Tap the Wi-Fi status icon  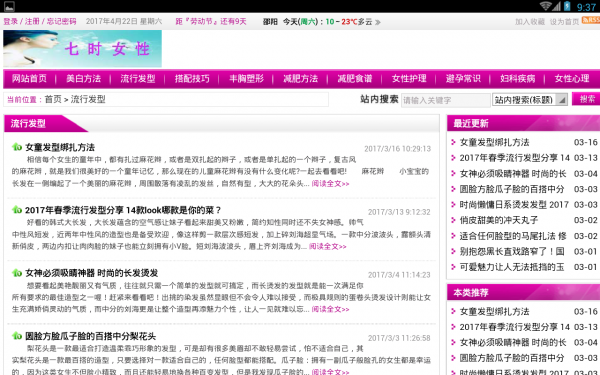[546, 6]
